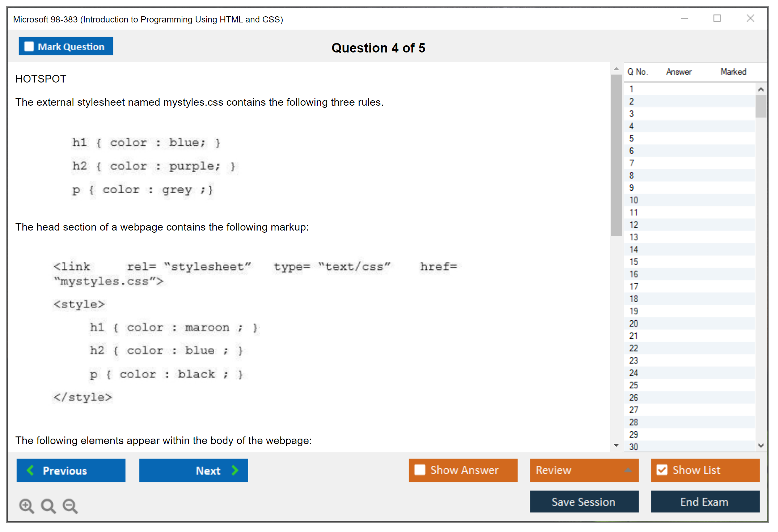Image resolution: width=778 pixels, height=532 pixels.
Task: Uncheck the Show List checkbox
Action: pyautogui.click(x=662, y=470)
